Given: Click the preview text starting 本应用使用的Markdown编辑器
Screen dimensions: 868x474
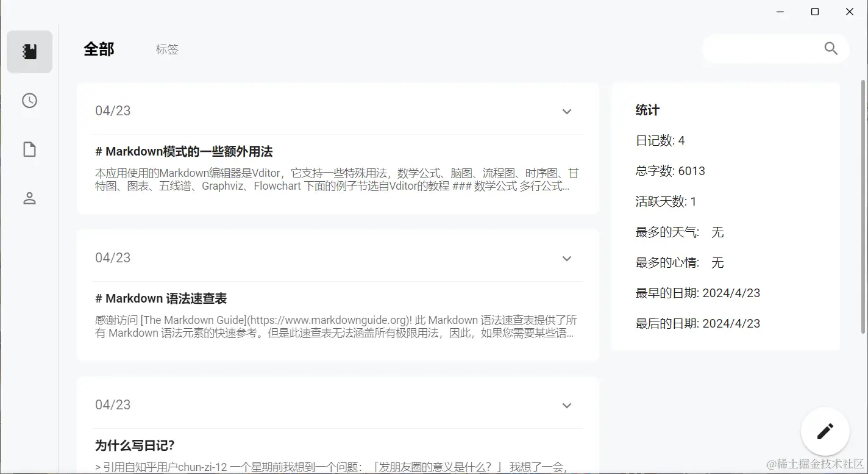Looking at the screenshot, I should [x=337, y=179].
